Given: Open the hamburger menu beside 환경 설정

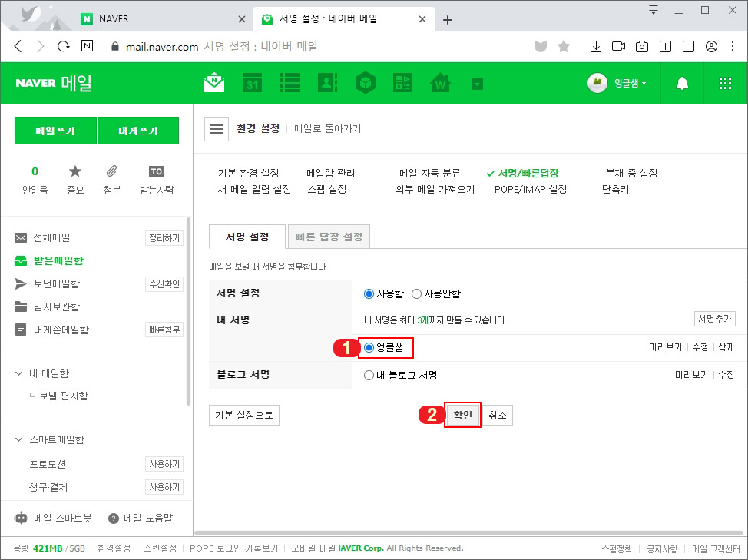Looking at the screenshot, I should 217,128.
